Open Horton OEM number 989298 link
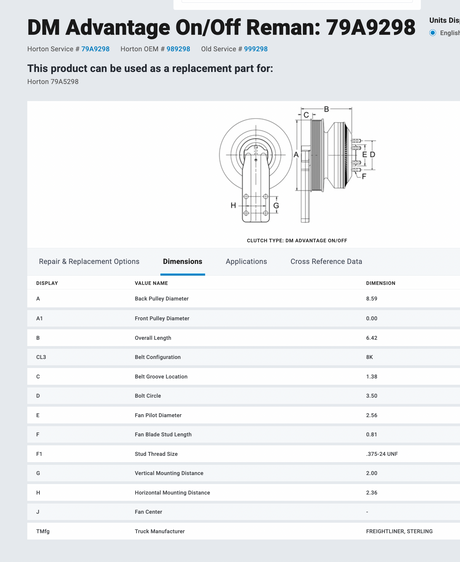This screenshot has height=562, width=460. point(178,49)
